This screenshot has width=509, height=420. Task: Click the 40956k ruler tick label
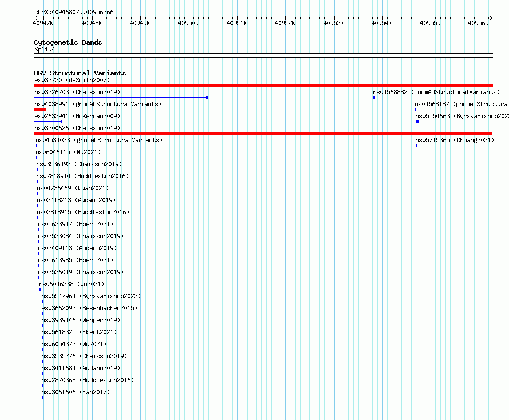pos(478,23)
